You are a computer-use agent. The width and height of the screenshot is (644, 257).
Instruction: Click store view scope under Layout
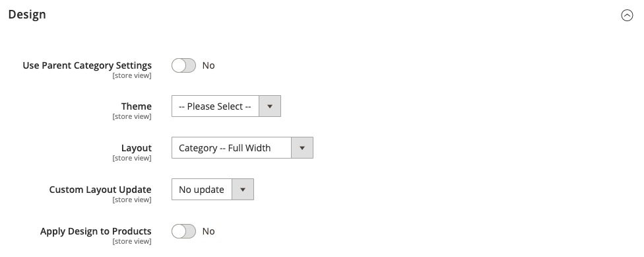tap(132, 158)
